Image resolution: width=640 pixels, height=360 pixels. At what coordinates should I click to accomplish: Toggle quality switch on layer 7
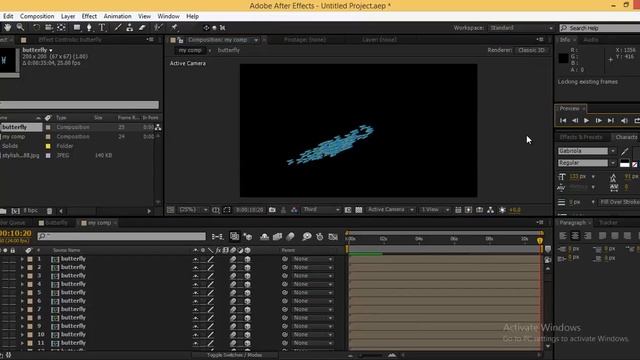coord(211,309)
